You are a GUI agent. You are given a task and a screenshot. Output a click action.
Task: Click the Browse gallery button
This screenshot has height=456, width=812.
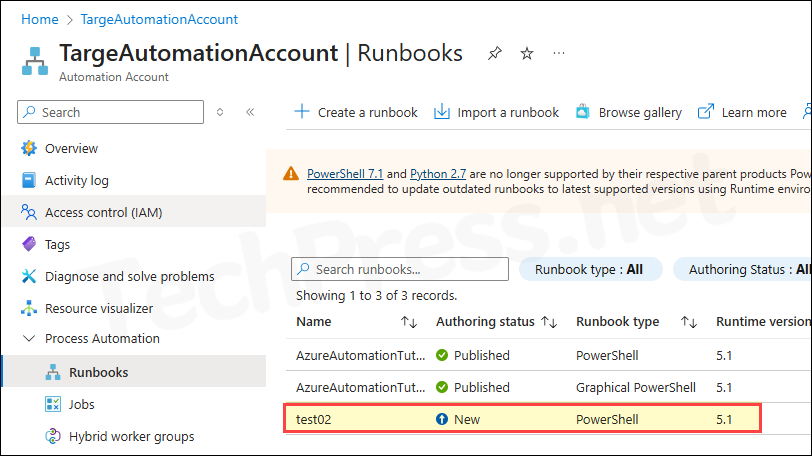point(629,112)
